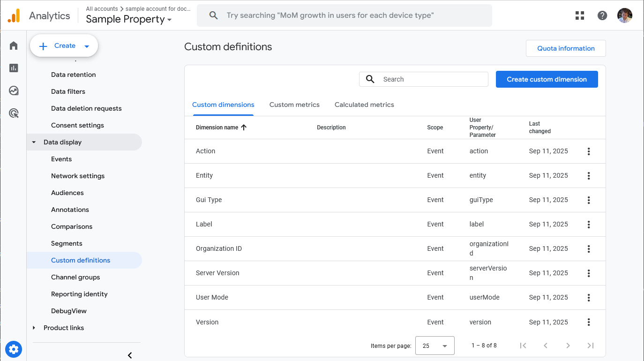Select Custom definitions in sidebar
This screenshot has height=361, width=644.
coord(84,260)
